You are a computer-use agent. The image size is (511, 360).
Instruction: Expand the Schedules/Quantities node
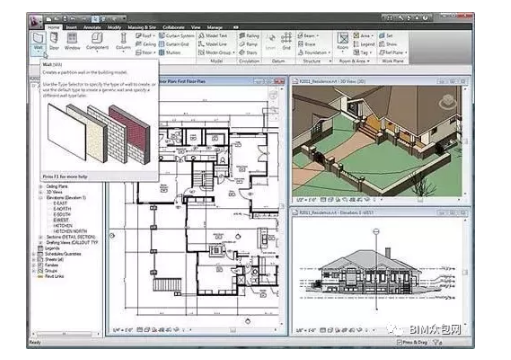coord(34,254)
